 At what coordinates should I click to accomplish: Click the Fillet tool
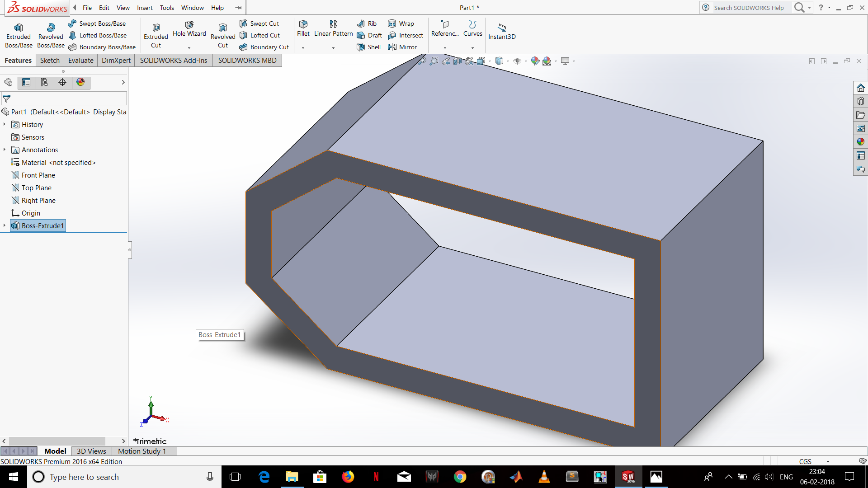coord(303,28)
